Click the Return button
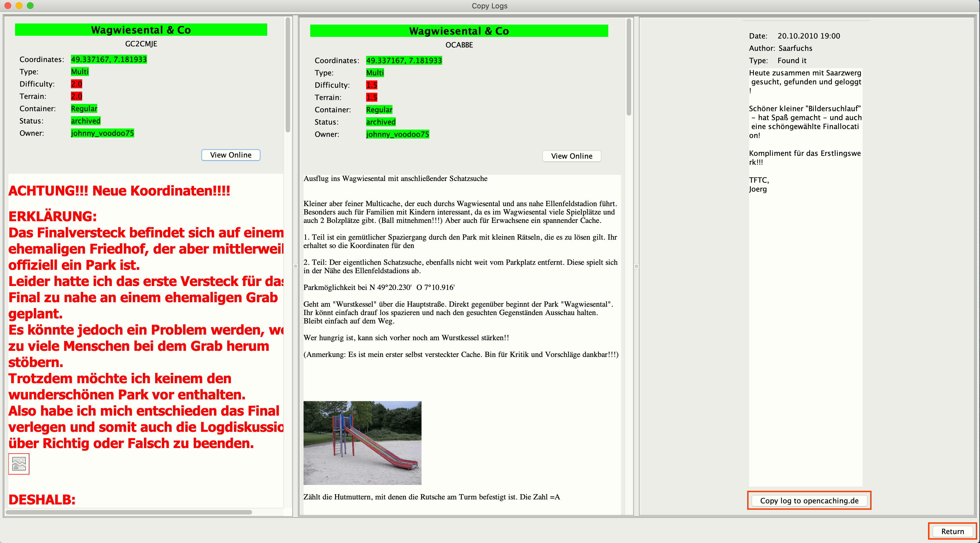The image size is (980, 543). point(952,532)
